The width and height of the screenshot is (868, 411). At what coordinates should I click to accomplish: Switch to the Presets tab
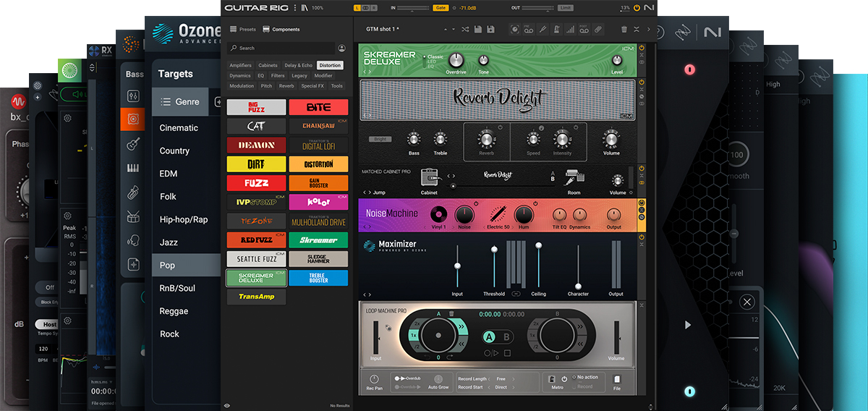pos(242,30)
